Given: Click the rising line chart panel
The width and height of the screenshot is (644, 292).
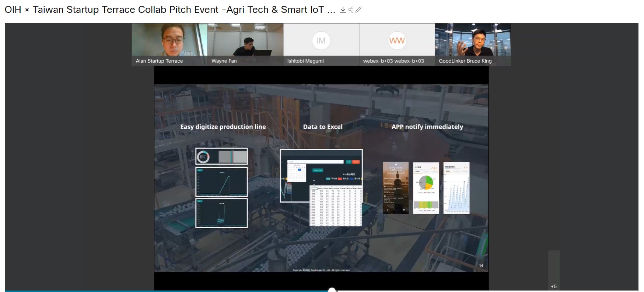Looking at the screenshot, I should tap(221, 182).
